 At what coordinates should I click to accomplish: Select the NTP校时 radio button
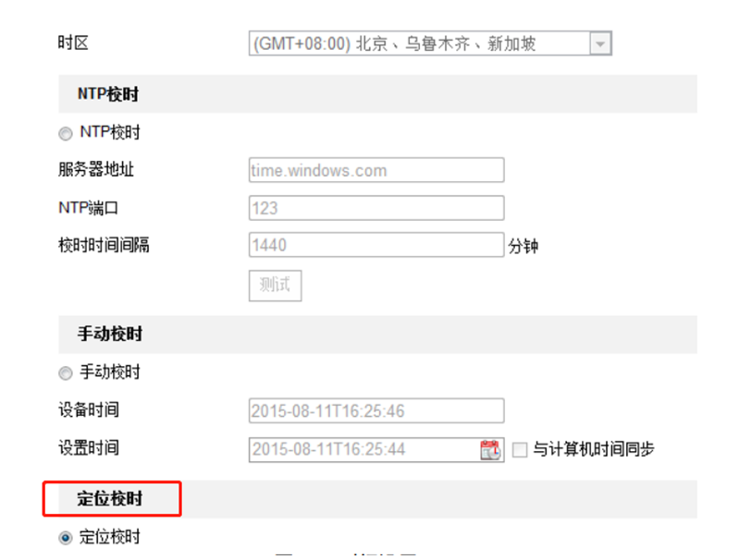[65, 134]
